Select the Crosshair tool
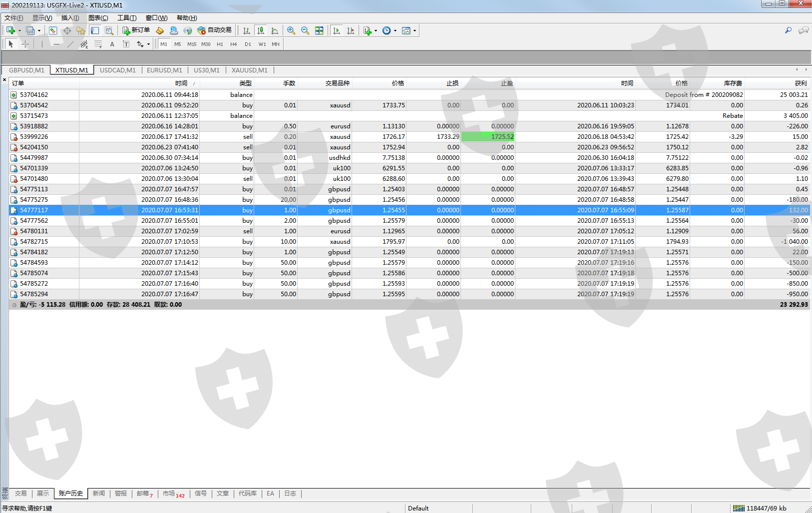Screen dimensions: 812x513 (25, 44)
